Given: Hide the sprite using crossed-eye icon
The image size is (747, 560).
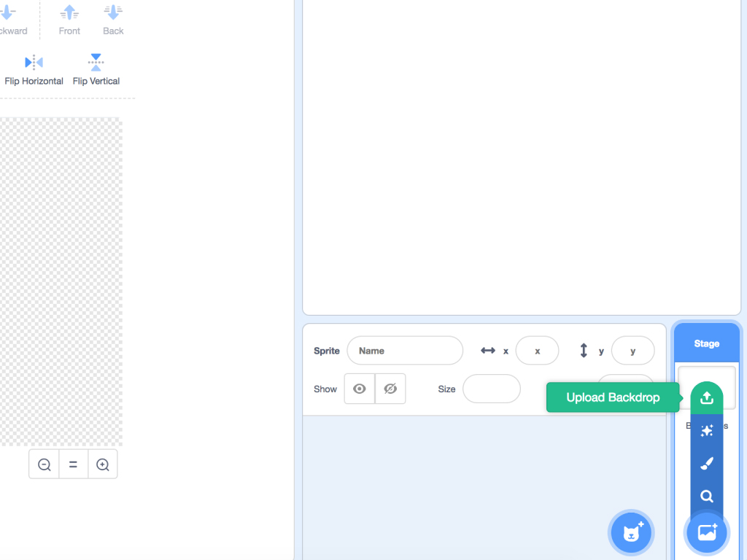Looking at the screenshot, I should pyautogui.click(x=390, y=389).
